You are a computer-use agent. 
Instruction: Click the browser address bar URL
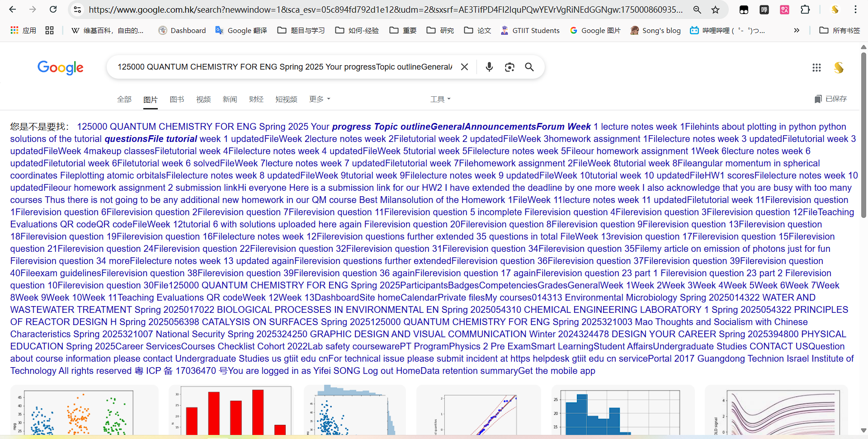point(384,9)
